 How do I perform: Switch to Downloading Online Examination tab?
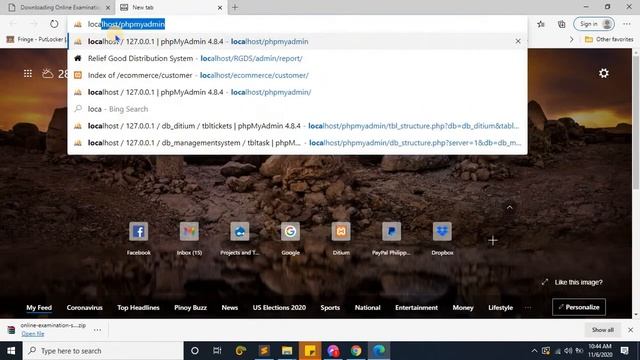pyautogui.click(x=60, y=7)
